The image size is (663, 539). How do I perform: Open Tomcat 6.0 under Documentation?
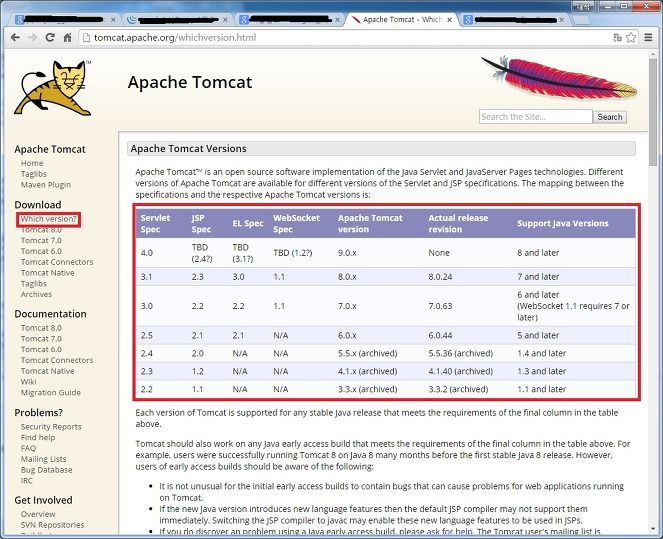click(x=41, y=349)
